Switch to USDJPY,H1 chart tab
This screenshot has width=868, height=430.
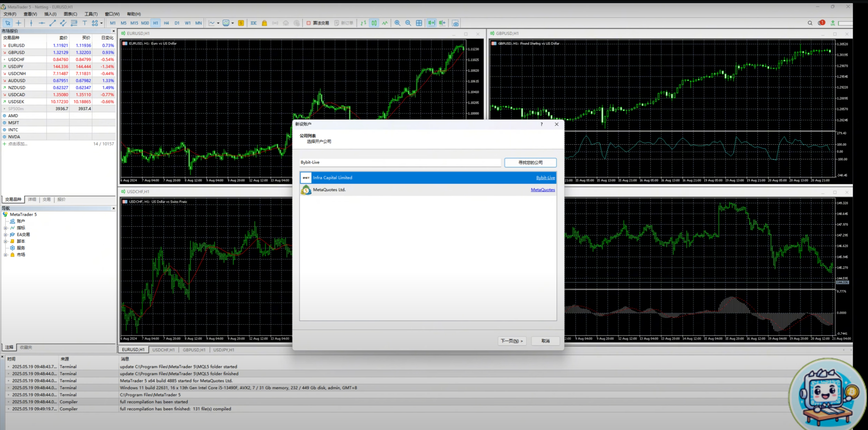[224, 350]
